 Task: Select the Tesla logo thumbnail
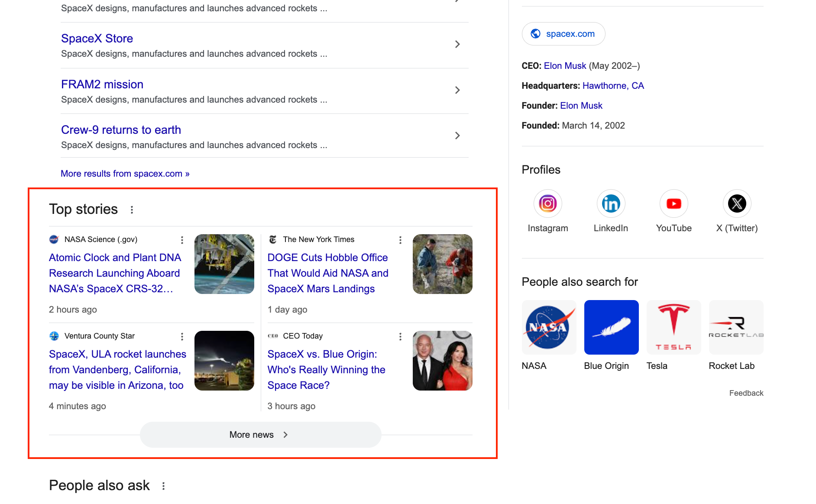[674, 327]
